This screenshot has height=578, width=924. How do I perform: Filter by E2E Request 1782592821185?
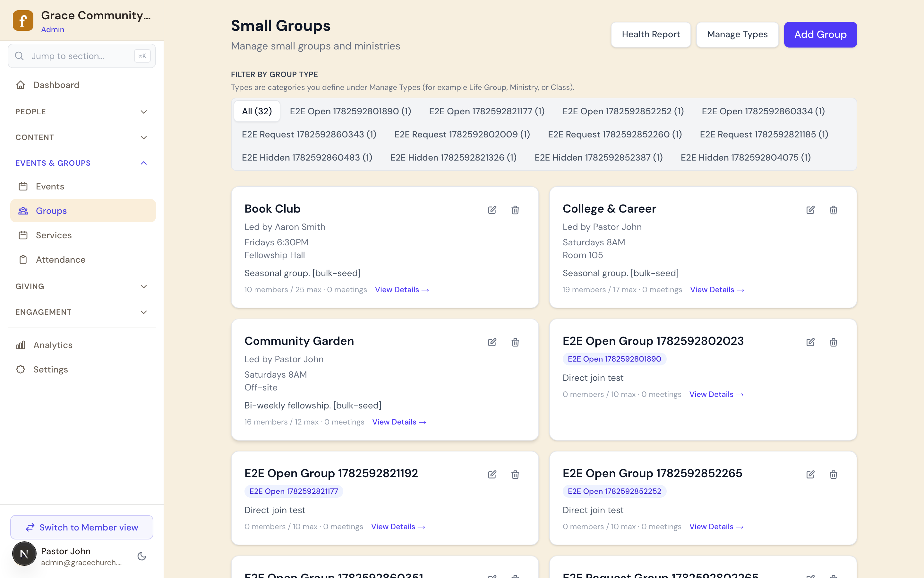coord(764,135)
